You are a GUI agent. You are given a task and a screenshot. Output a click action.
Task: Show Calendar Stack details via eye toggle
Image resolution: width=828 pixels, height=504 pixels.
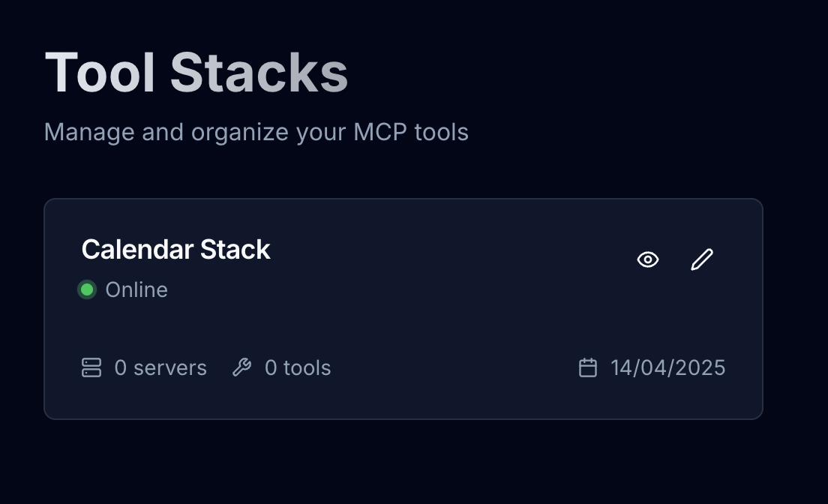pyautogui.click(x=647, y=259)
